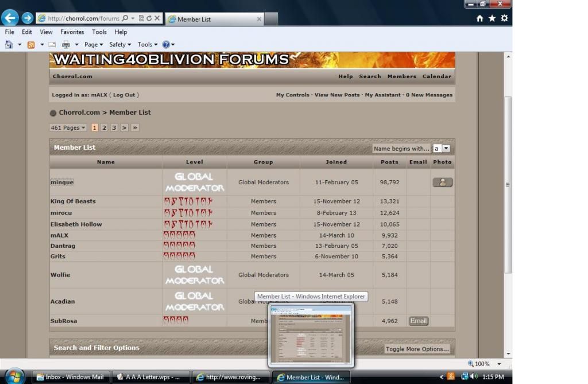Go forward with the browser Forward arrow

click(x=27, y=18)
